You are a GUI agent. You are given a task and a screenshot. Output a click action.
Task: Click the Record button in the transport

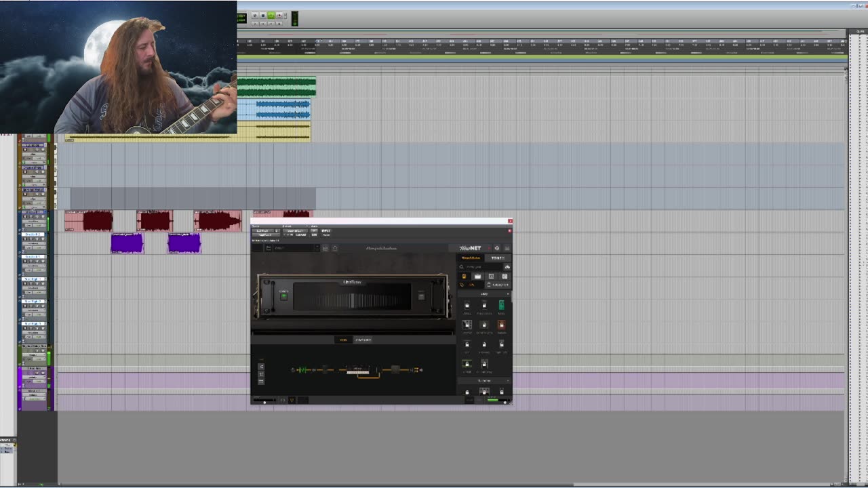click(279, 16)
